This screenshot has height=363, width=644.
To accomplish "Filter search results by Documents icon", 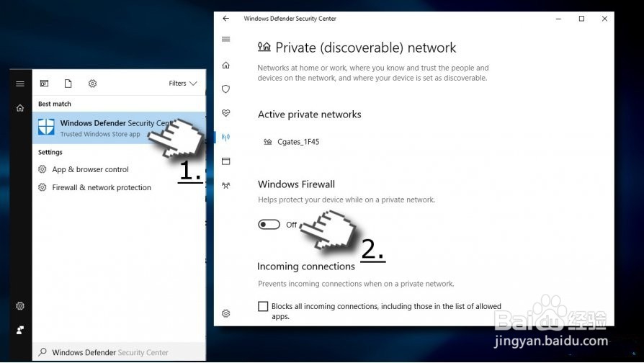I will click(68, 84).
